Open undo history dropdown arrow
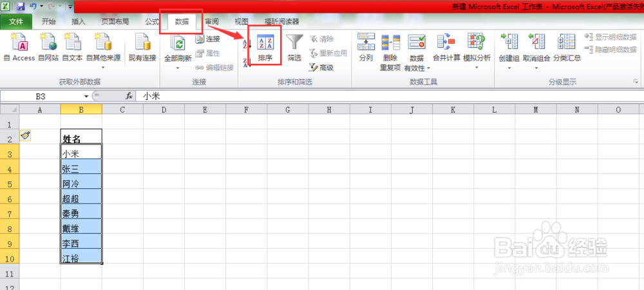This screenshot has height=290, width=644. (x=41, y=6)
